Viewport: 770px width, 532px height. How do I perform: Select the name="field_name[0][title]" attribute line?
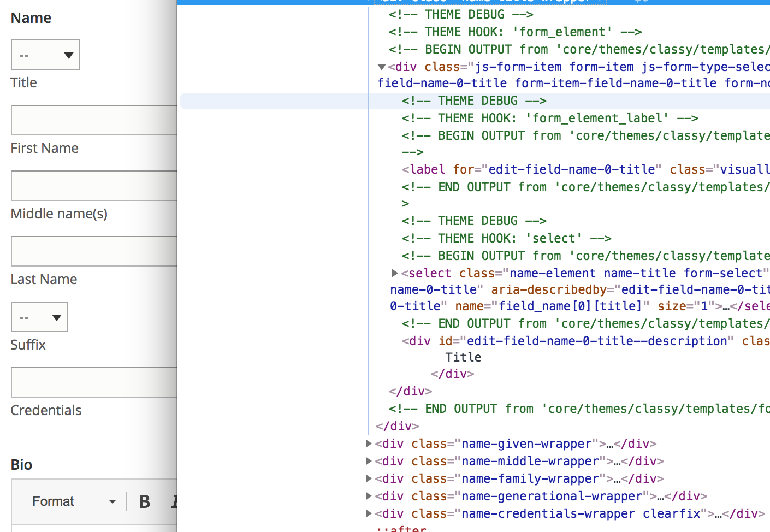coord(579,306)
